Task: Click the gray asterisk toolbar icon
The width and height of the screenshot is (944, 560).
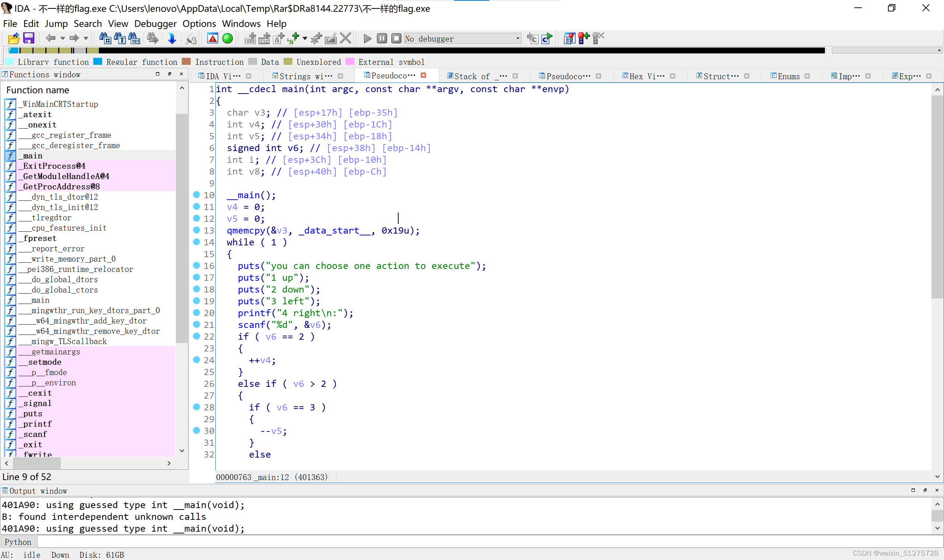Action: coord(316,38)
